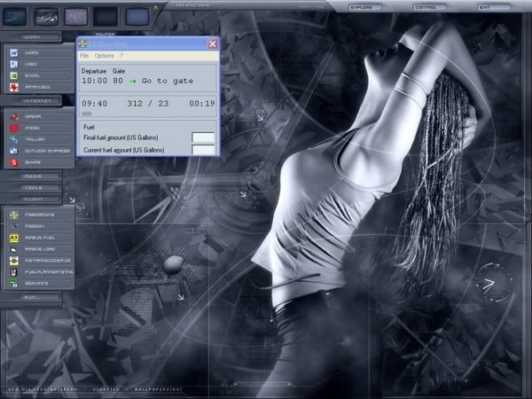Click the Final fuel amount field
Viewport: 532px width, 399px height.
point(203,137)
